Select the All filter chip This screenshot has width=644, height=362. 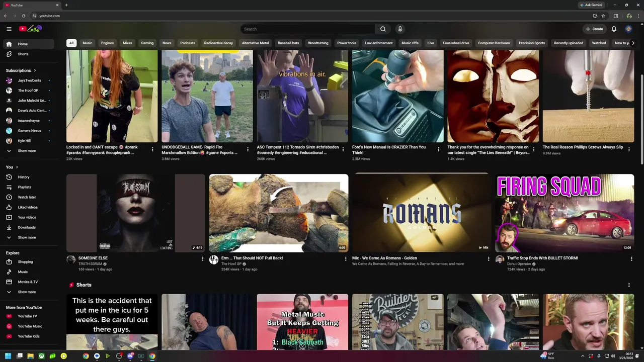[71, 43]
